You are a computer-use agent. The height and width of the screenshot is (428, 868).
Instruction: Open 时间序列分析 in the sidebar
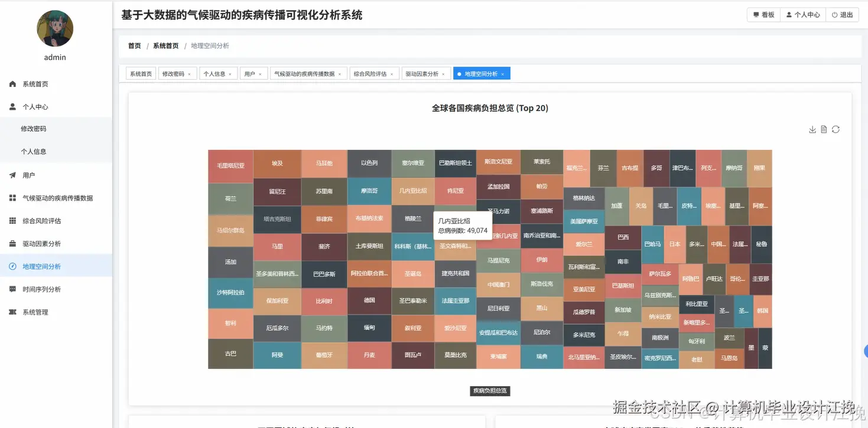pos(56,289)
